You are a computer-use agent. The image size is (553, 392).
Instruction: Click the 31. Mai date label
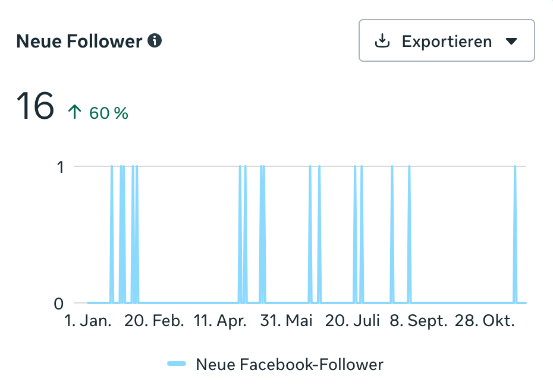(x=287, y=321)
